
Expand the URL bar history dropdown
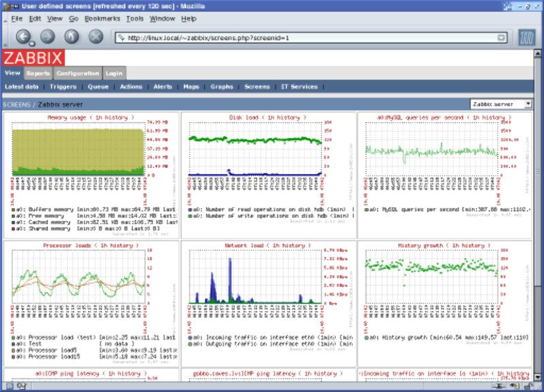(x=501, y=37)
